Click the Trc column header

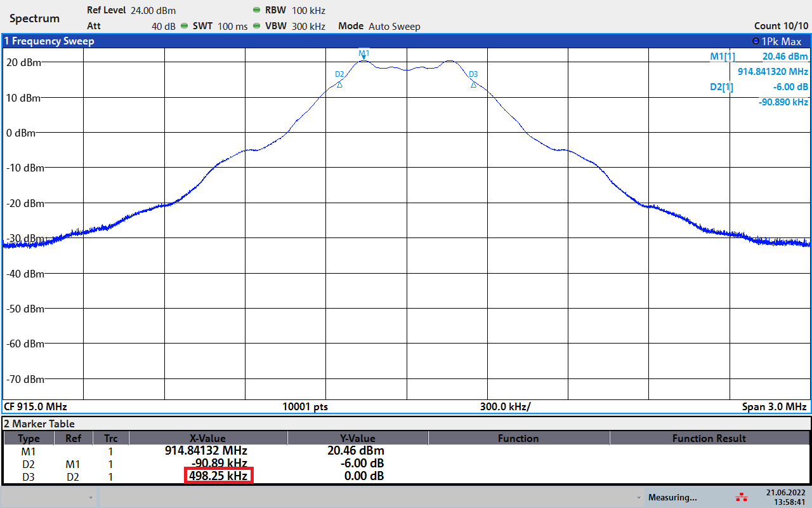[x=111, y=438]
